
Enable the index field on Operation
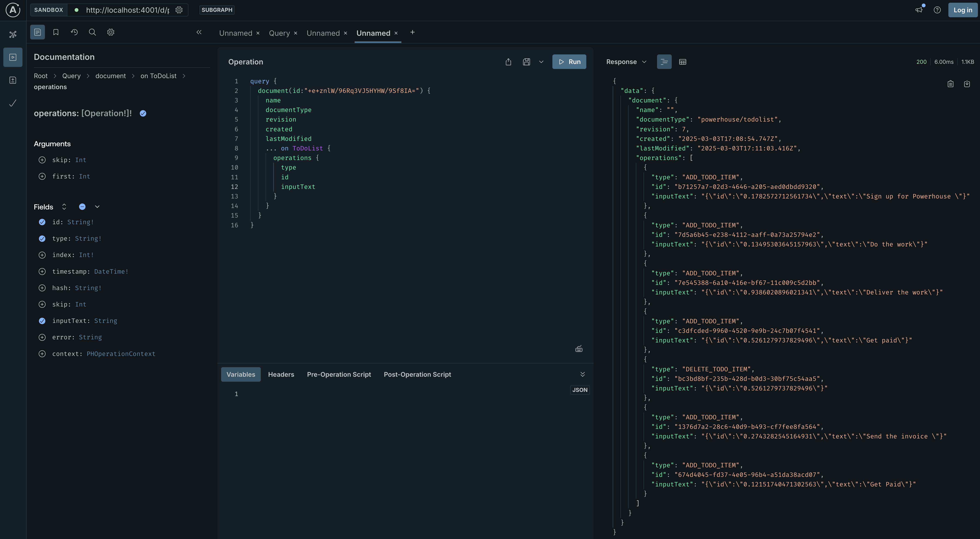pos(42,255)
